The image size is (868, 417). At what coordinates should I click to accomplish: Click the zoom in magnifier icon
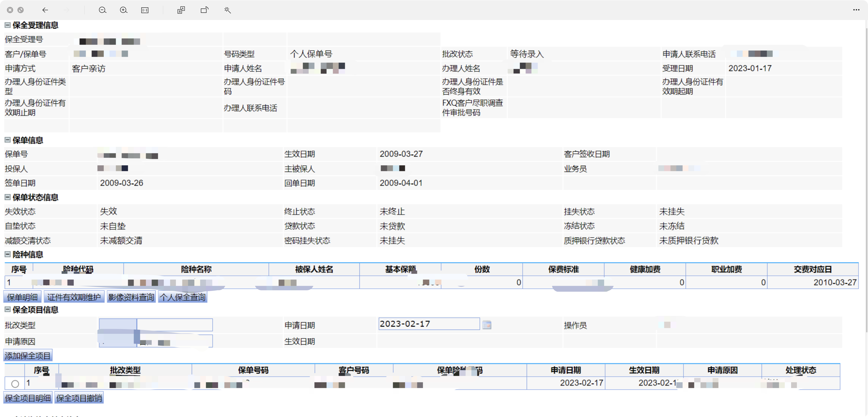[x=124, y=10]
